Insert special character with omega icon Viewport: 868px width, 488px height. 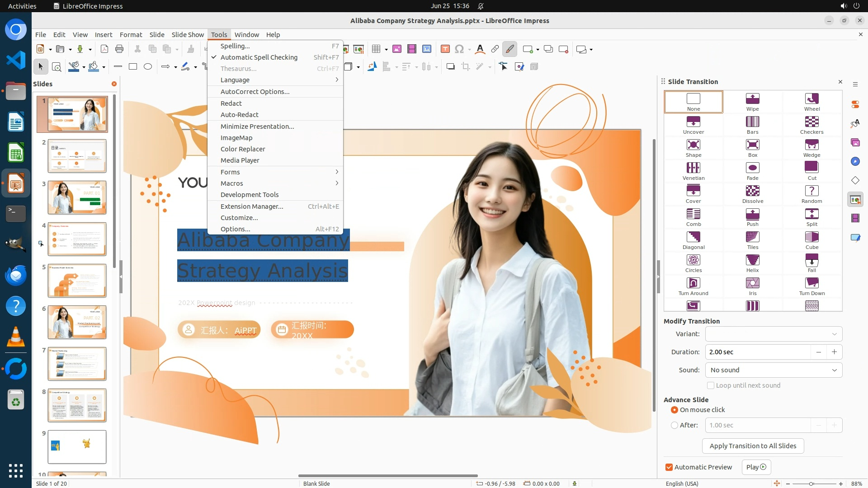459,49
